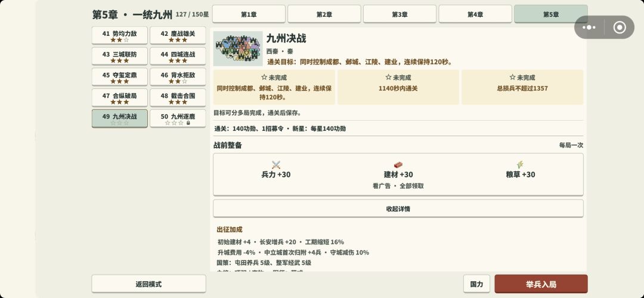The width and height of the screenshot is (644, 298).
Task: Select level 48 截击合围
Action: click(x=178, y=97)
